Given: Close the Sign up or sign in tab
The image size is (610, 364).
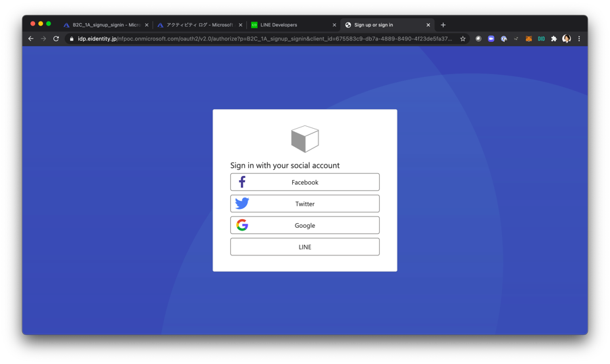Looking at the screenshot, I should (x=428, y=25).
